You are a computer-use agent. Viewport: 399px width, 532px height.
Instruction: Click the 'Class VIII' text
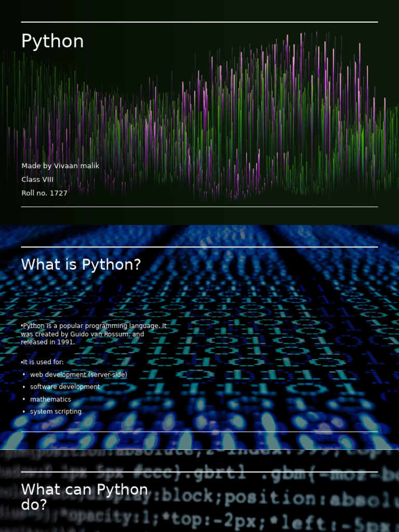point(37,179)
